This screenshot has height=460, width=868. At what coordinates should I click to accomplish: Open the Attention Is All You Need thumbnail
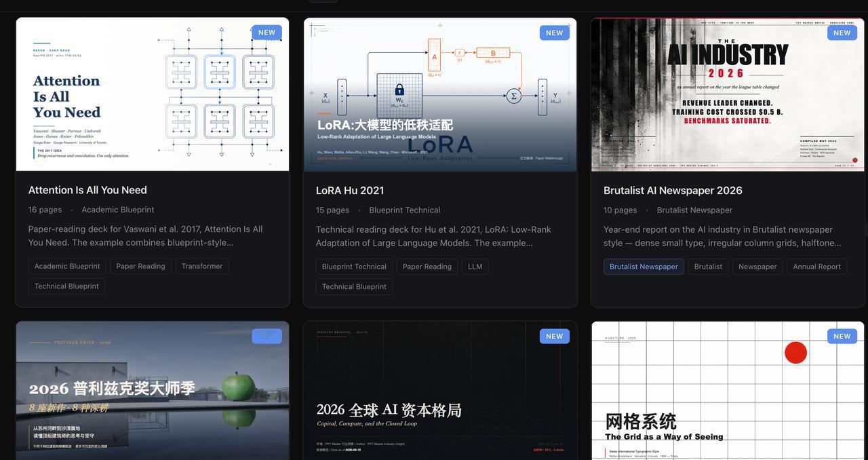pyautogui.click(x=153, y=94)
